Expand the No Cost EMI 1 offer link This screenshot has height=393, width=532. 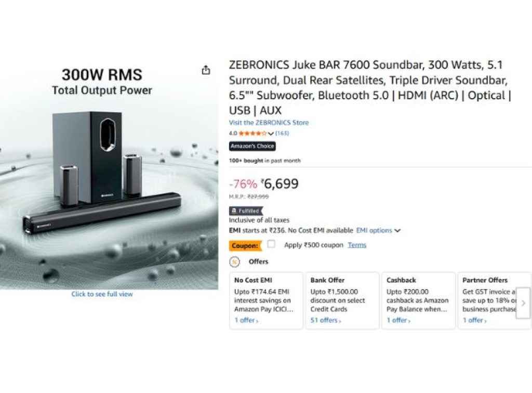pyautogui.click(x=246, y=320)
